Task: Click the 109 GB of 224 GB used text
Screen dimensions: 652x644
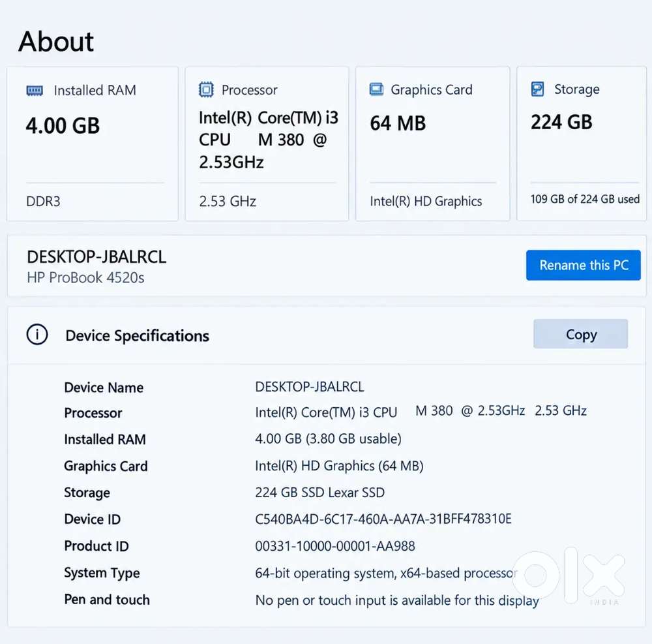Action: (585, 199)
